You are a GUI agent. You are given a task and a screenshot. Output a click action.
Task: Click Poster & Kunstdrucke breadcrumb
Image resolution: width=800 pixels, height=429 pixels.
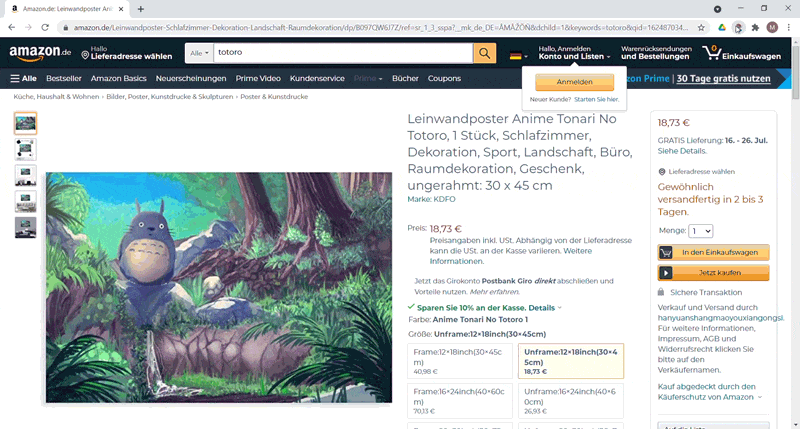tap(274, 96)
